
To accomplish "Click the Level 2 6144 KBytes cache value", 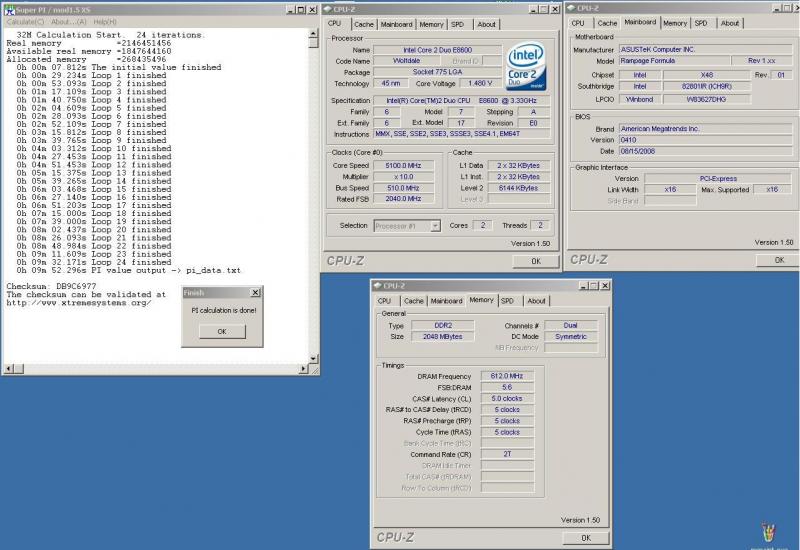I will pos(518,188).
